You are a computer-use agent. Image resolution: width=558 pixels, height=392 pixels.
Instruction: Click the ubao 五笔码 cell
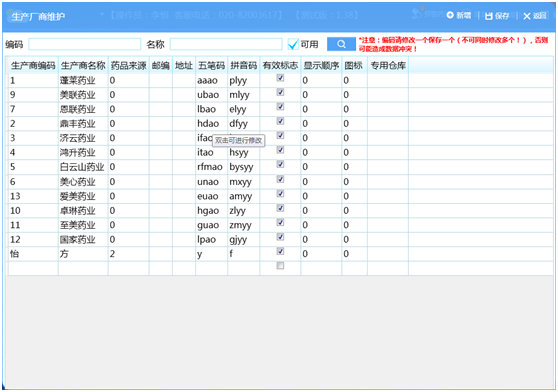211,95
